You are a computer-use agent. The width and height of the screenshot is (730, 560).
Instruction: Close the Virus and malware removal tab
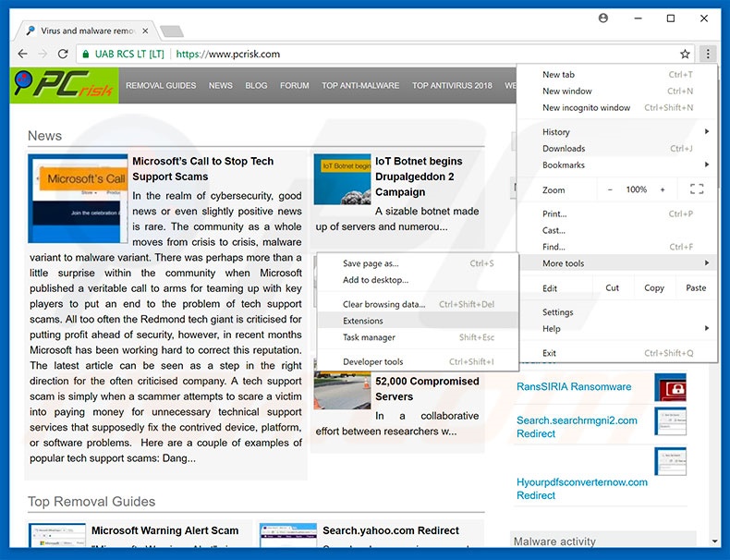click(x=145, y=30)
